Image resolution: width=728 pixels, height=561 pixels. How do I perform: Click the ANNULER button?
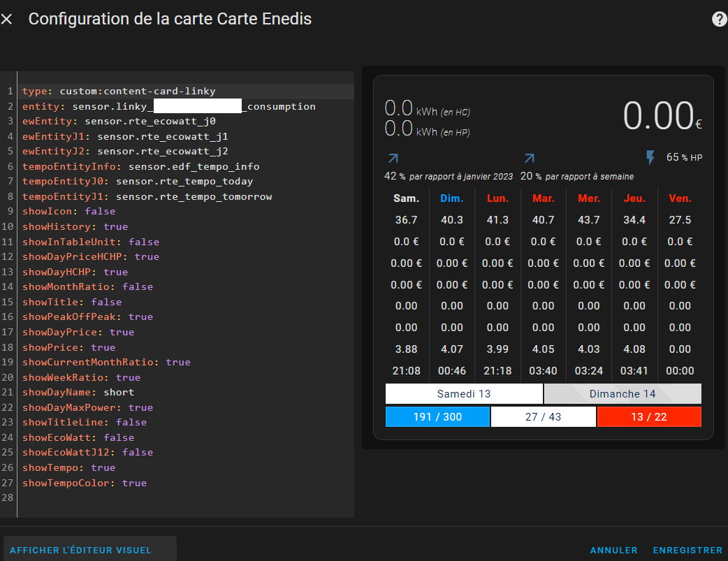pos(613,550)
